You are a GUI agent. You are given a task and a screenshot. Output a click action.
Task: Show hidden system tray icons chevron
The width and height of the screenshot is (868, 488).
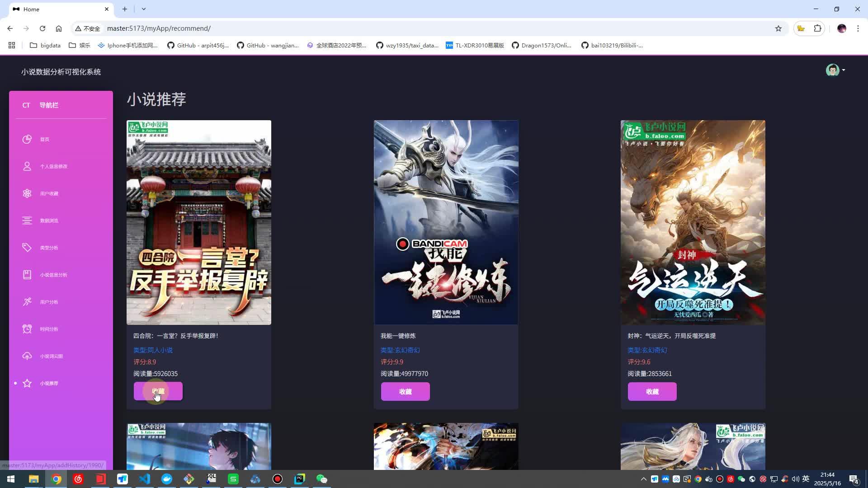pos(643,479)
